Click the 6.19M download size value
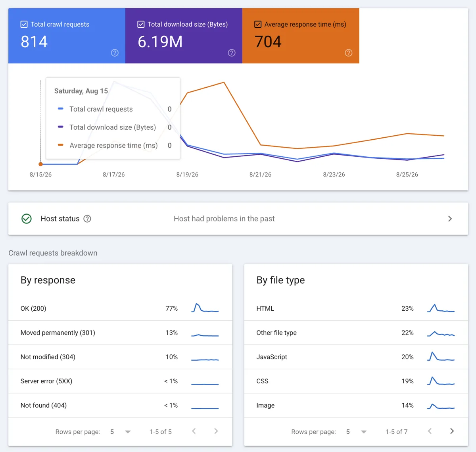 [160, 42]
